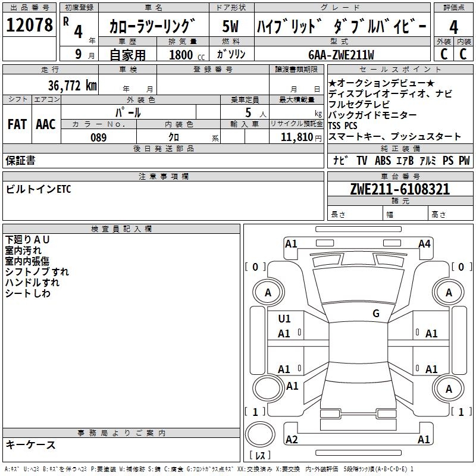This screenshot has height=476, width=476.
Task: Click the G mark on the windshield
Action: pyautogui.click(x=375, y=314)
